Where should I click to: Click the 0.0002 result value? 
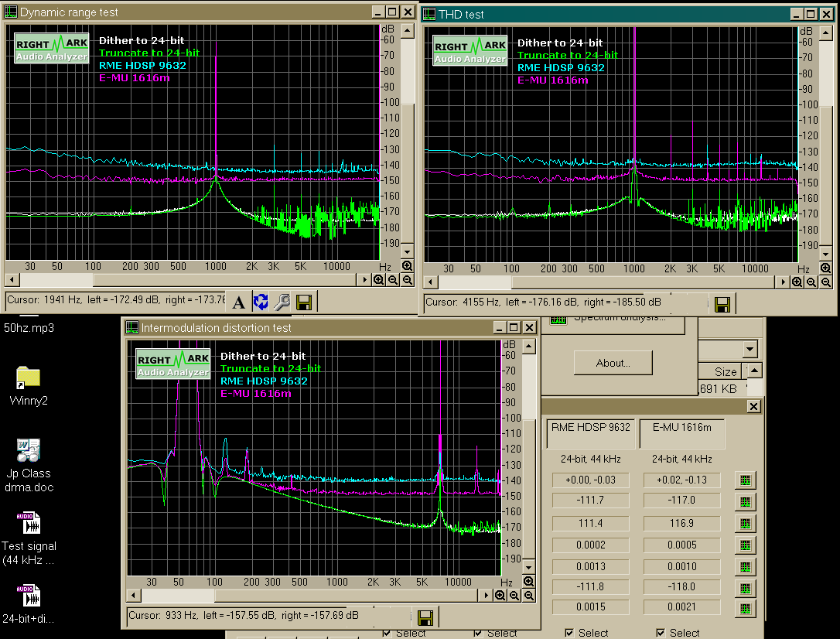coord(590,545)
